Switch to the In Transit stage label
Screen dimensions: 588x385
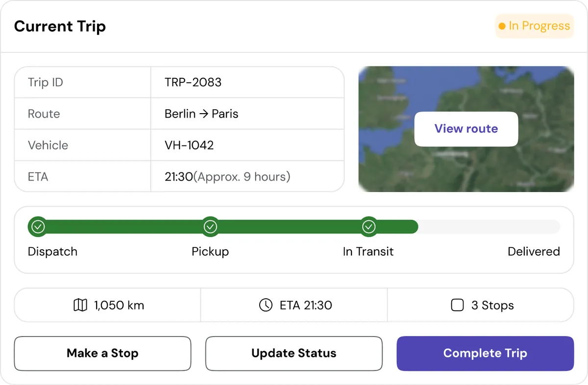click(x=368, y=252)
